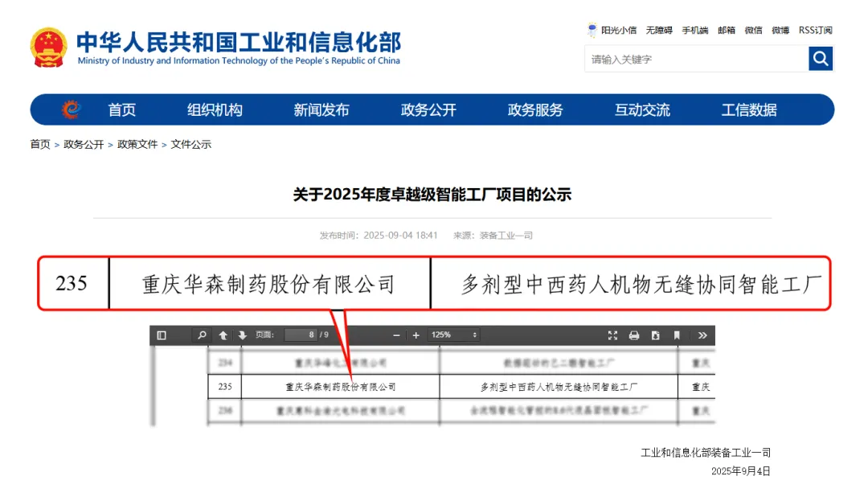868x501 pixels.
Task: Zoom in the PDF document
Action: tap(416, 335)
